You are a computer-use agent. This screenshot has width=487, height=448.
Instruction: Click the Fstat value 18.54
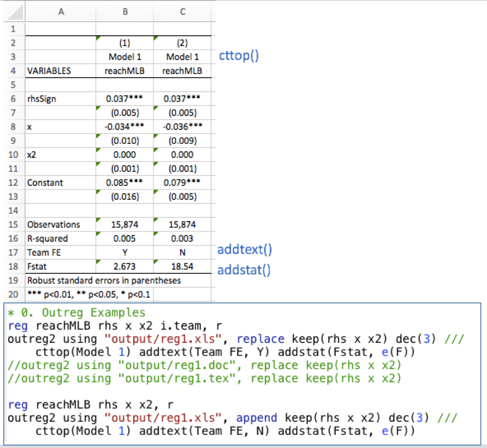coord(183,266)
